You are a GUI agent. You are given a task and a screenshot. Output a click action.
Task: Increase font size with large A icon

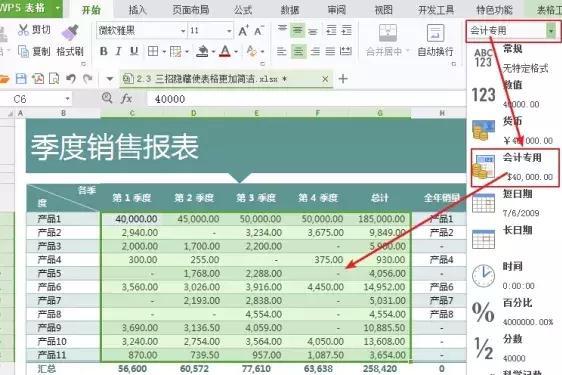pos(243,31)
